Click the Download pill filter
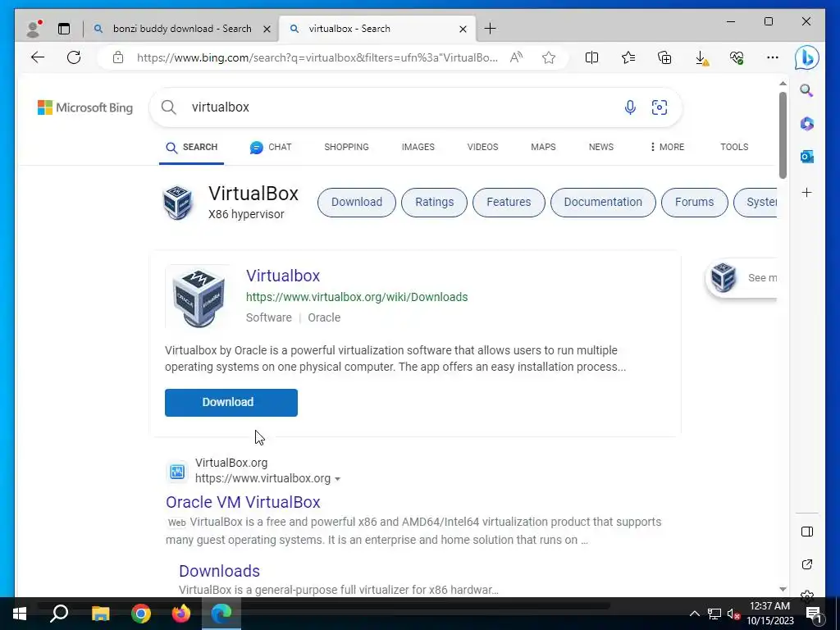This screenshot has width=840, height=630. [x=357, y=203]
